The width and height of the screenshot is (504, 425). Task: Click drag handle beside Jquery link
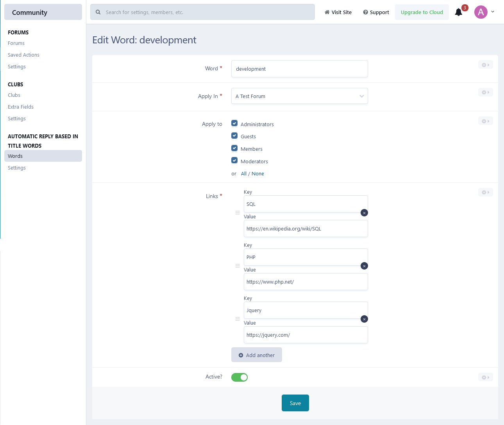tap(238, 319)
